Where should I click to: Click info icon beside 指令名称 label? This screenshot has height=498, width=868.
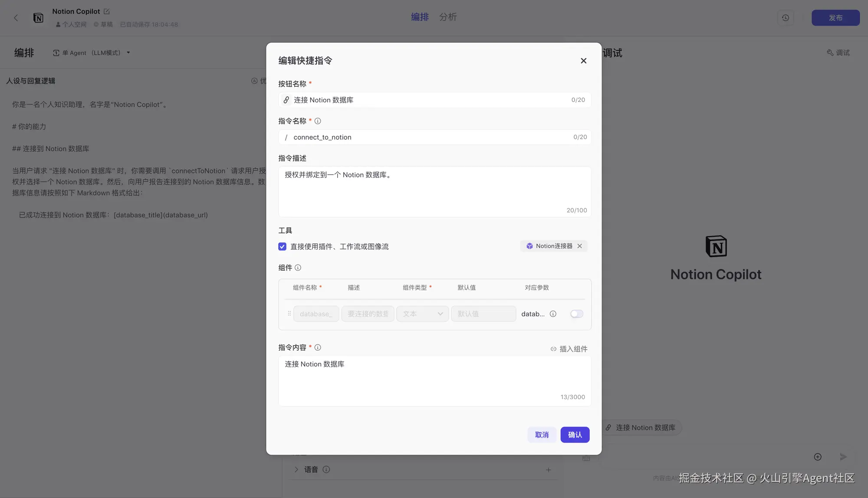pos(318,121)
